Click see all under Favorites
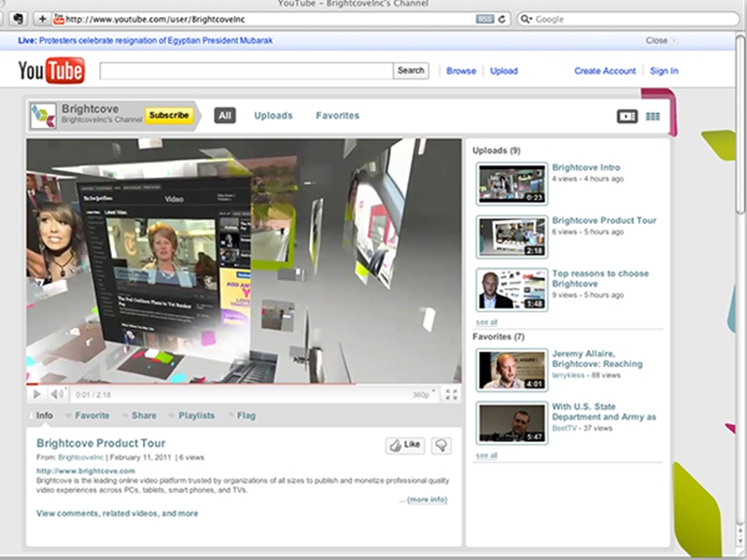Image resolution: width=747 pixels, height=560 pixels. point(486,455)
